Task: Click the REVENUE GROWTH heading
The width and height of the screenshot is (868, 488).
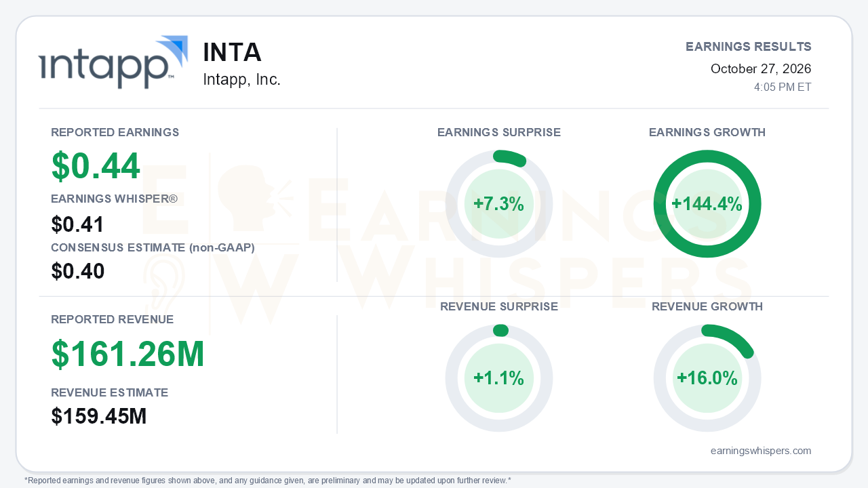Action: pyautogui.click(x=707, y=306)
